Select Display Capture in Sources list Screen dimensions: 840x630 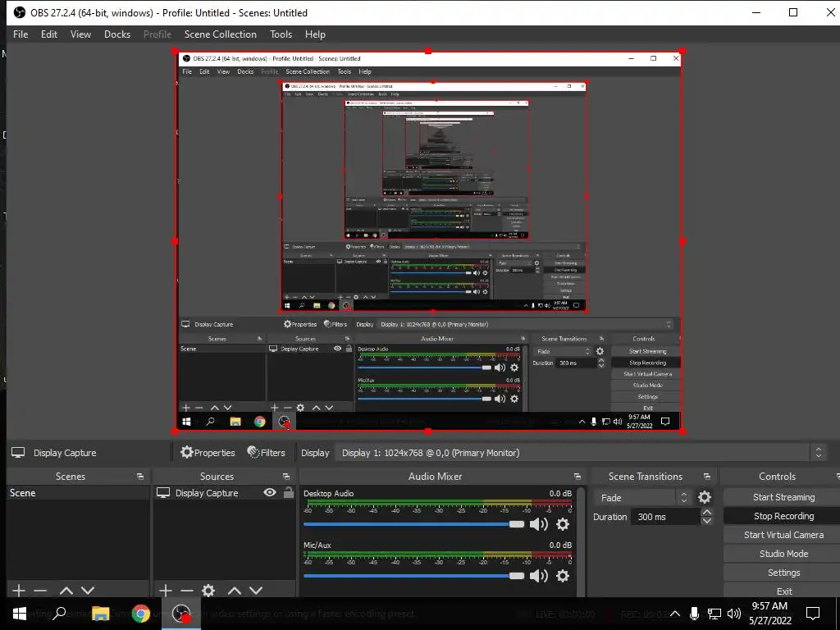pos(207,493)
